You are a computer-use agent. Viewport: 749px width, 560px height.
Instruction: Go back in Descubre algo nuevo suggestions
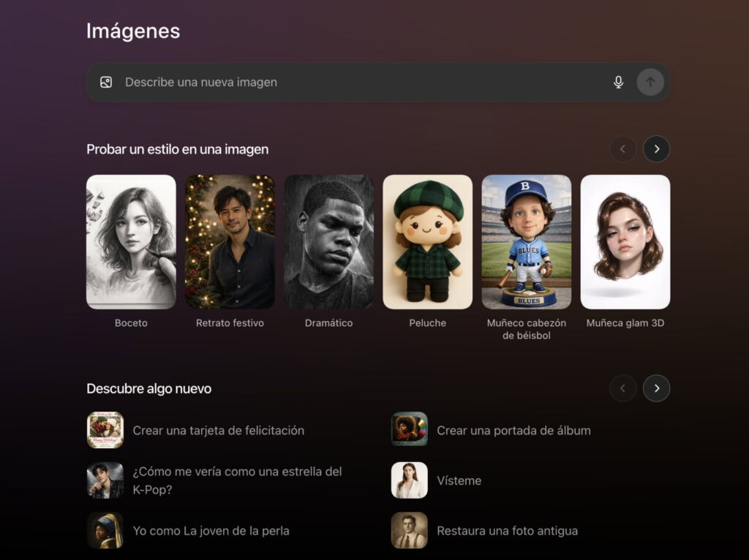(x=622, y=388)
